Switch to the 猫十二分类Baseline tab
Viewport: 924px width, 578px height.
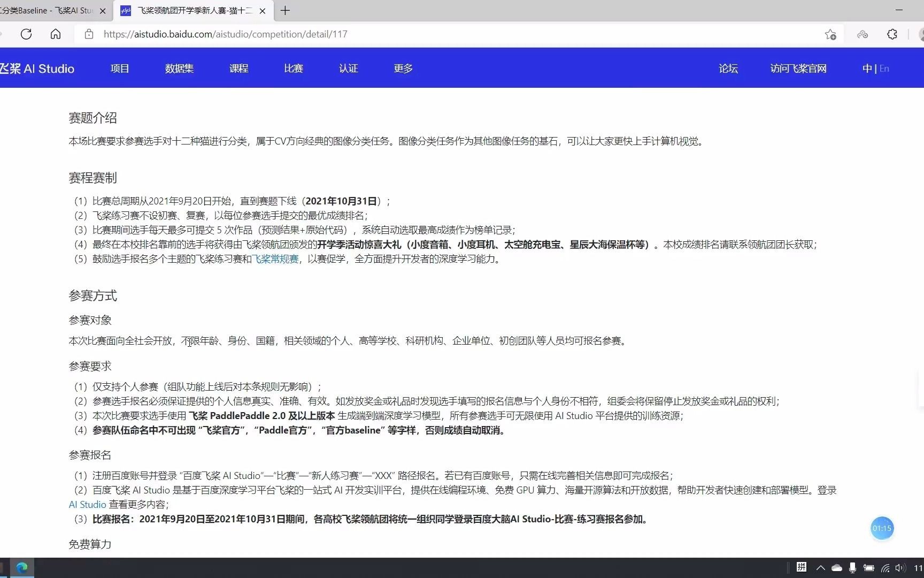[x=48, y=11]
